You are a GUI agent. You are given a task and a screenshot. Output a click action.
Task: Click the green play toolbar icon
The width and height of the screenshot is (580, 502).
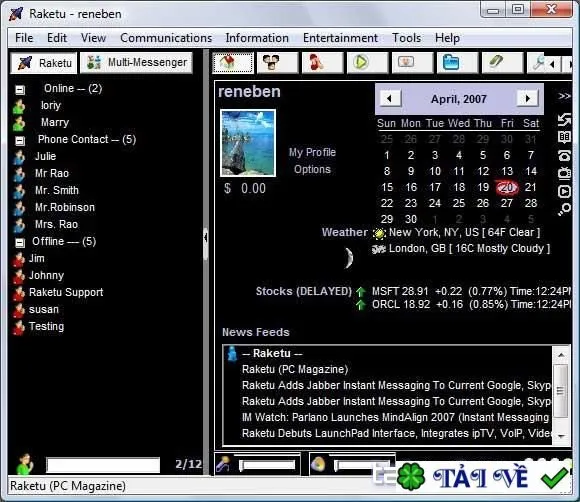pyautogui.click(x=367, y=63)
